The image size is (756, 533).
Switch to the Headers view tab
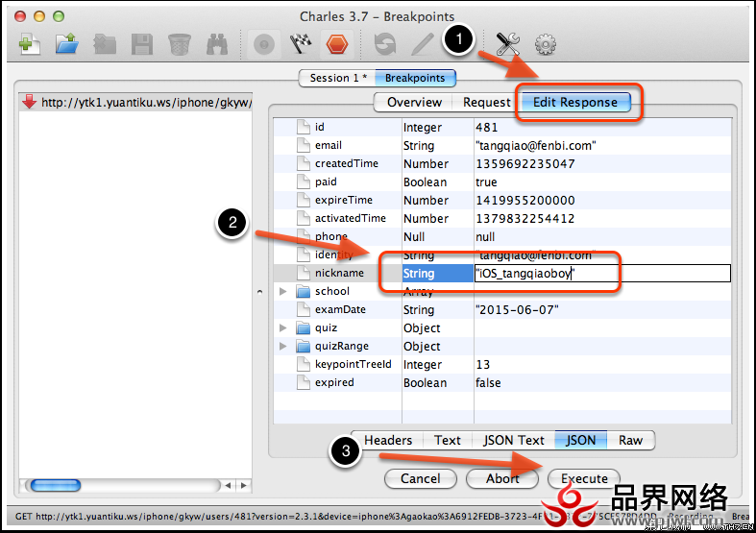388,440
